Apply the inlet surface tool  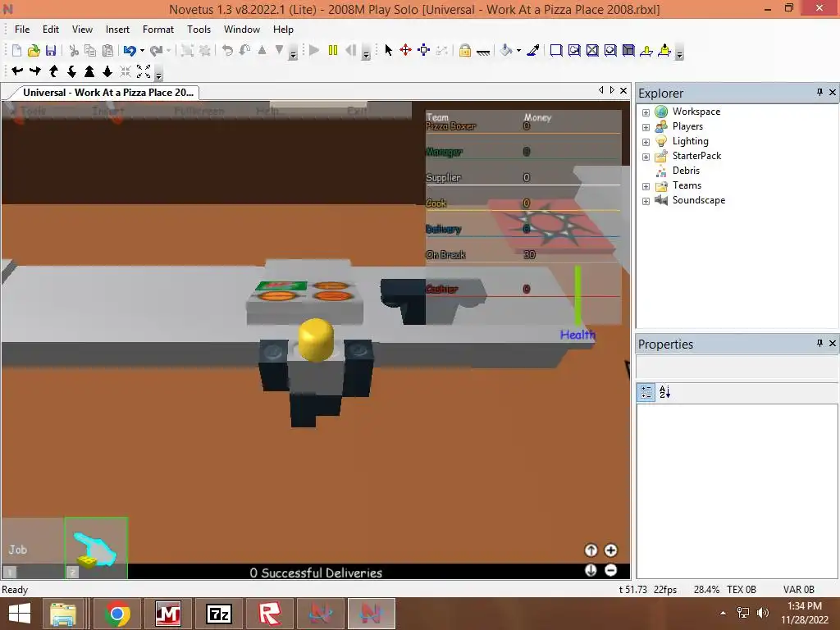(628, 50)
